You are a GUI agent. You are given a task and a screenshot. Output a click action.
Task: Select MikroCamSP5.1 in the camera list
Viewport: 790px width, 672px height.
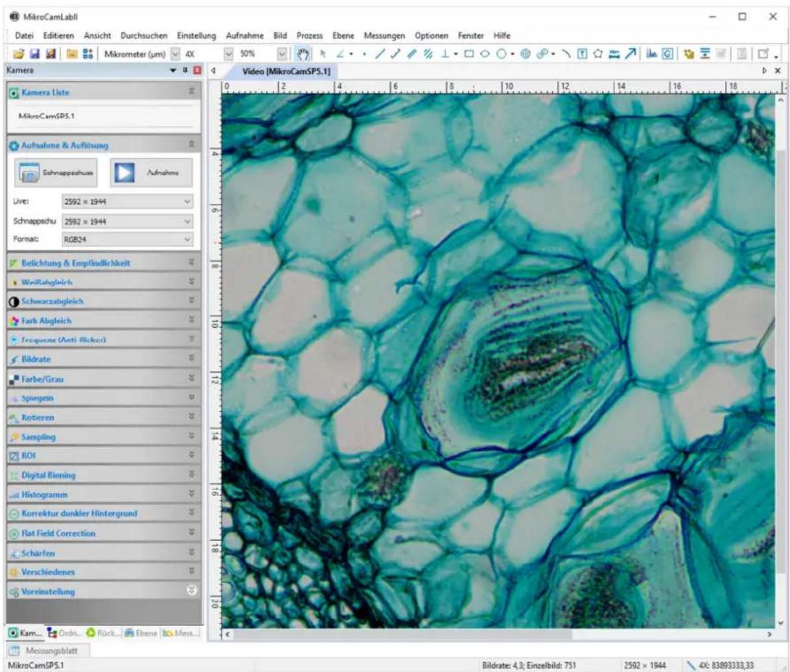46,116
